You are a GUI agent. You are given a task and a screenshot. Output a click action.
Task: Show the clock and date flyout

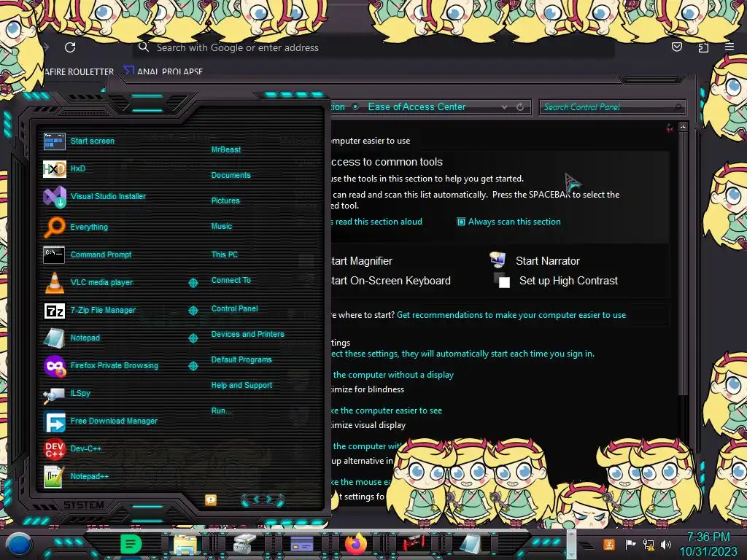click(x=708, y=544)
